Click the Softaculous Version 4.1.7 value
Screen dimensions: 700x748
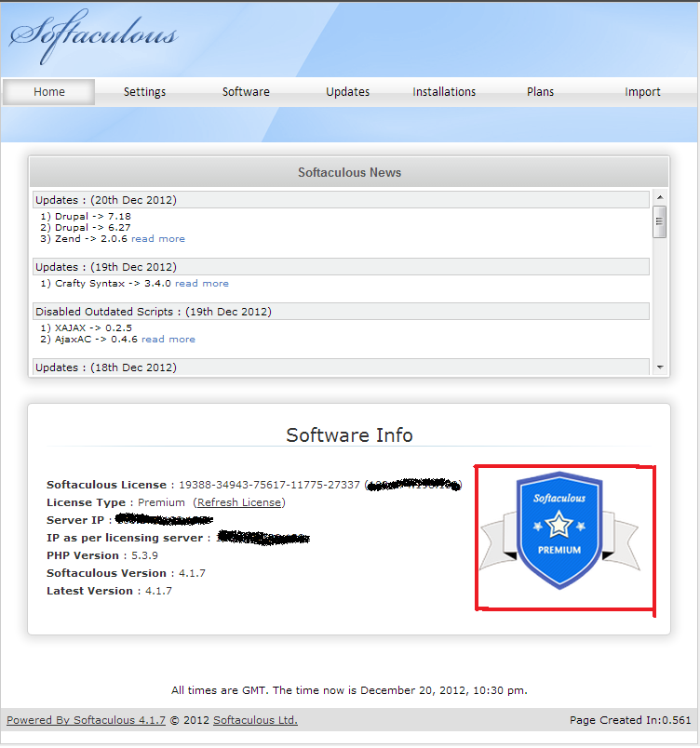click(x=192, y=573)
